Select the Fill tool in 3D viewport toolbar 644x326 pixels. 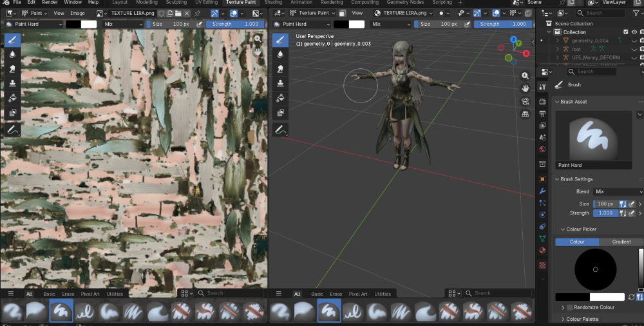(280, 97)
